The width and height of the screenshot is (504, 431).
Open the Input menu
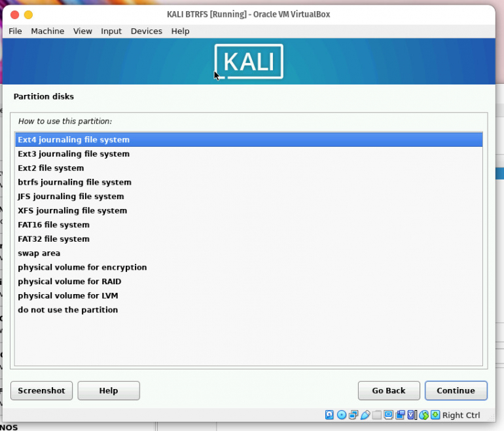click(111, 31)
